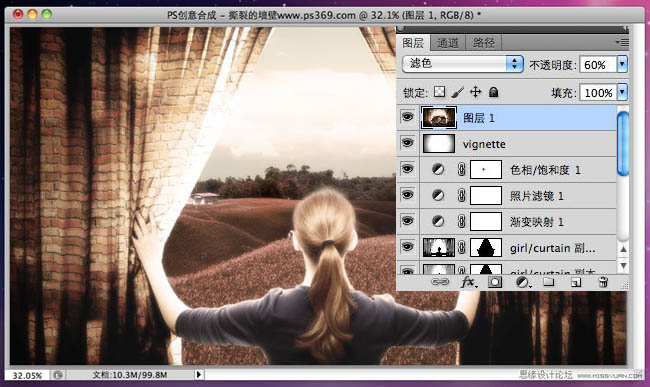Hide the vignette layer
This screenshot has height=387, width=650.
point(407,143)
